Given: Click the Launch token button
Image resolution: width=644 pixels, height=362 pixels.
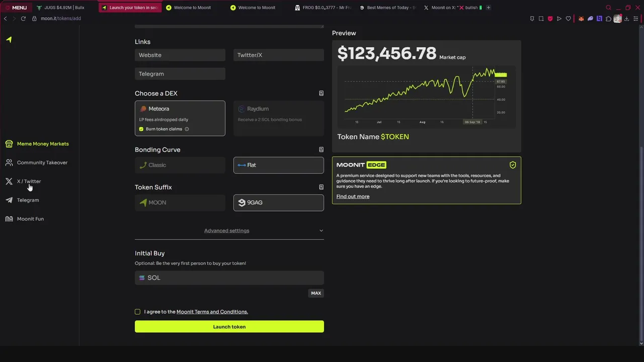Looking at the screenshot, I should [229, 327].
